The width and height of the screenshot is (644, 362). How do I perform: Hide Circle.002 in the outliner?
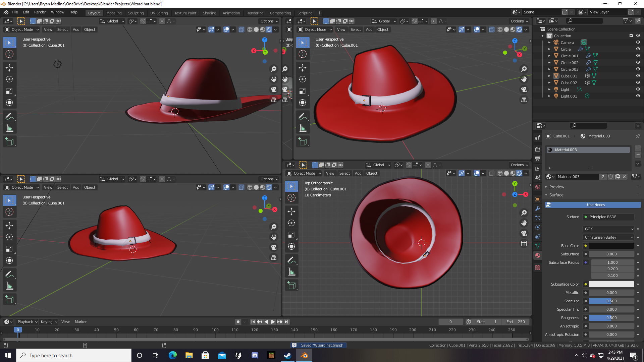coord(638,62)
